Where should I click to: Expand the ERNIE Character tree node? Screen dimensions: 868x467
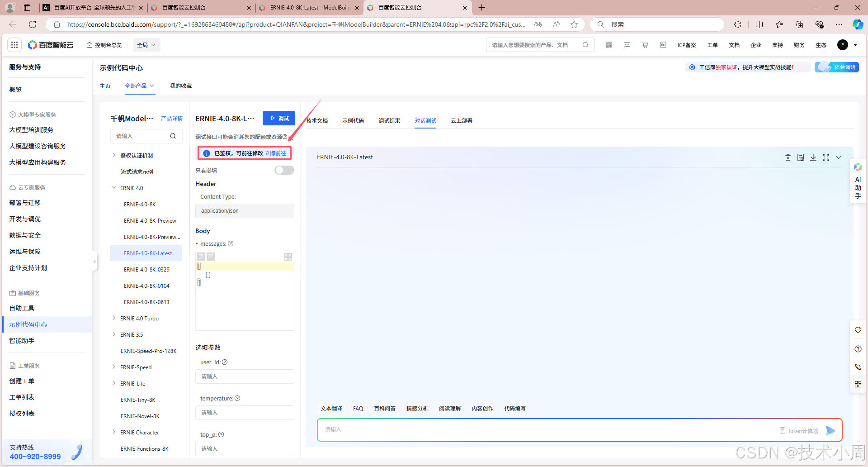[x=113, y=432]
